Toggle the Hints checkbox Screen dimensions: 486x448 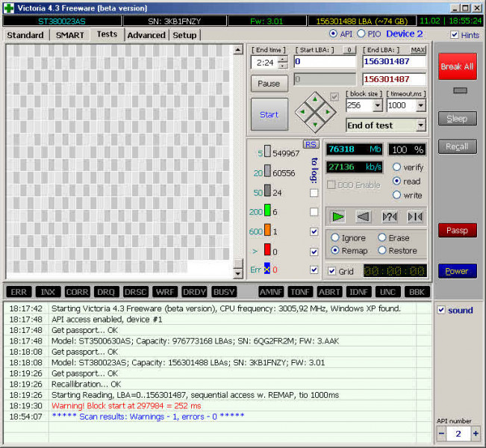[x=454, y=35]
